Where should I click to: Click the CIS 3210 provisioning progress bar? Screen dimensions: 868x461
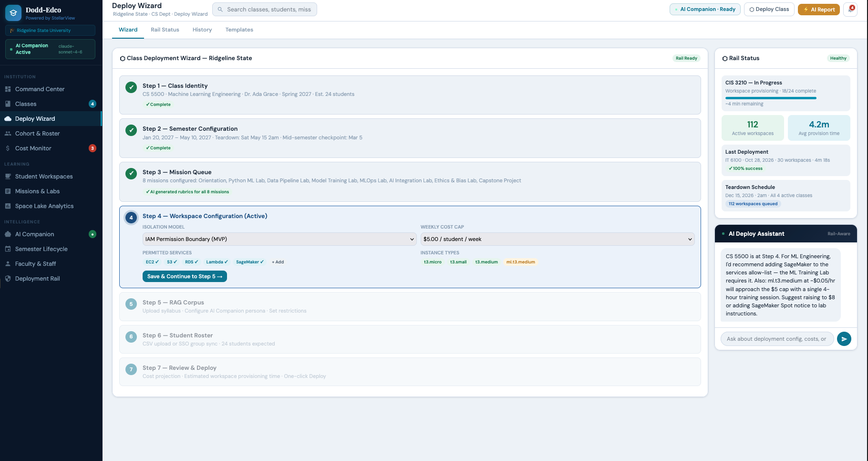tap(771, 98)
